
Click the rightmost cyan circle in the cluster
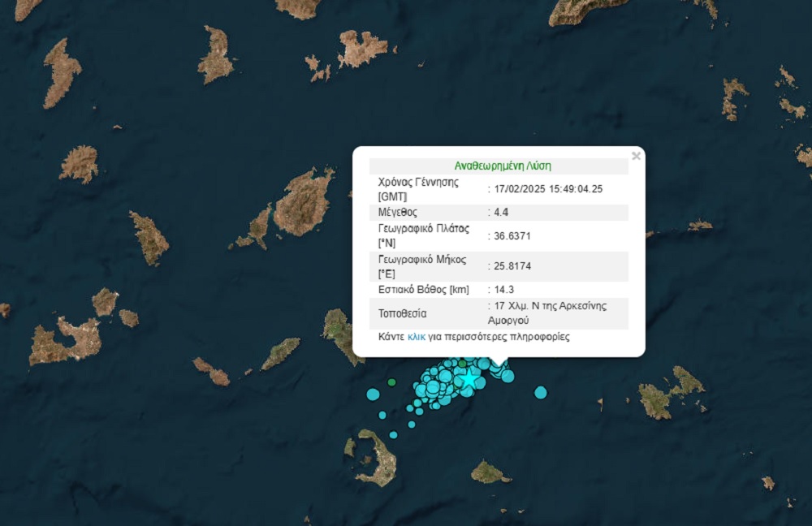(x=508, y=376)
